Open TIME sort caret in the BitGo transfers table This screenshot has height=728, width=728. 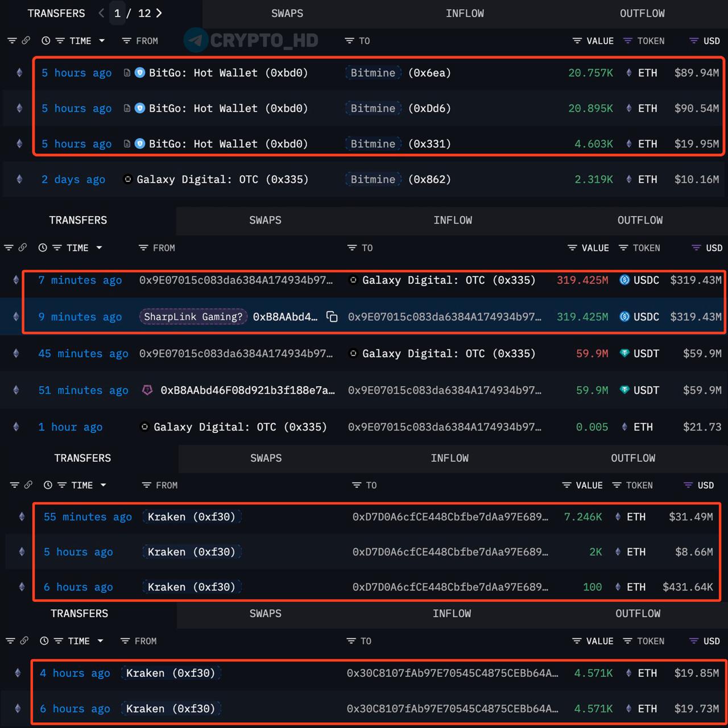[102, 41]
